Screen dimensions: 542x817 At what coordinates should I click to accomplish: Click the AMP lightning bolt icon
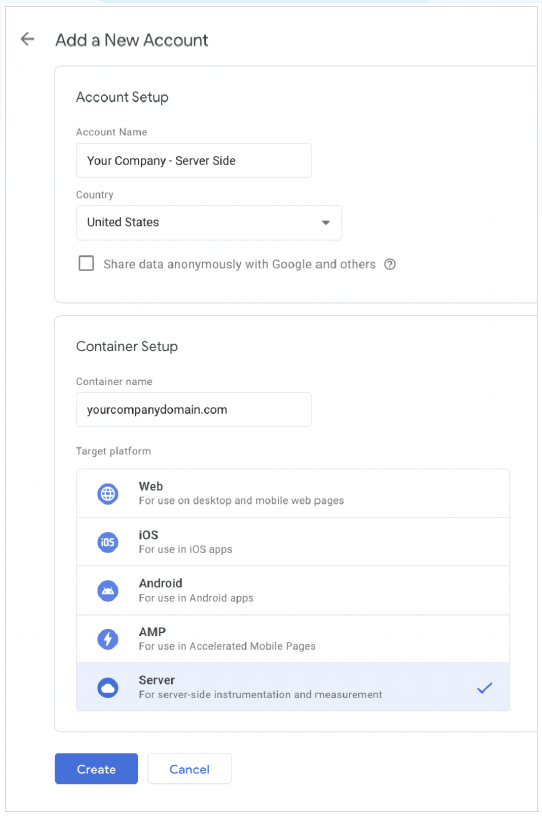click(108, 639)
